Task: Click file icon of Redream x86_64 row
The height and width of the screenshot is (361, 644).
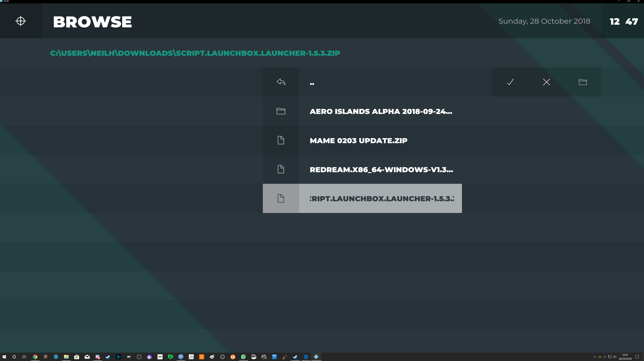Action: point(281,169)
